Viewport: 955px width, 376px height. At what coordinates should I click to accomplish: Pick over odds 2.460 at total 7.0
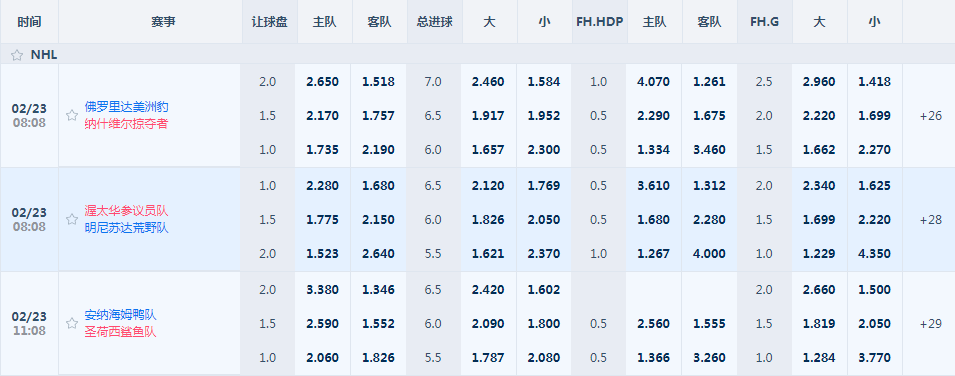click(x=488, y=82)
